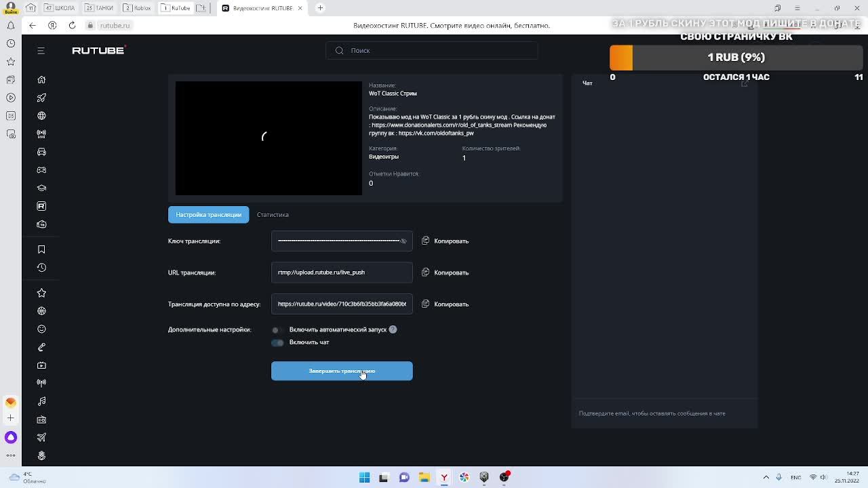
Task: Go back in browser
Action: 32,25
